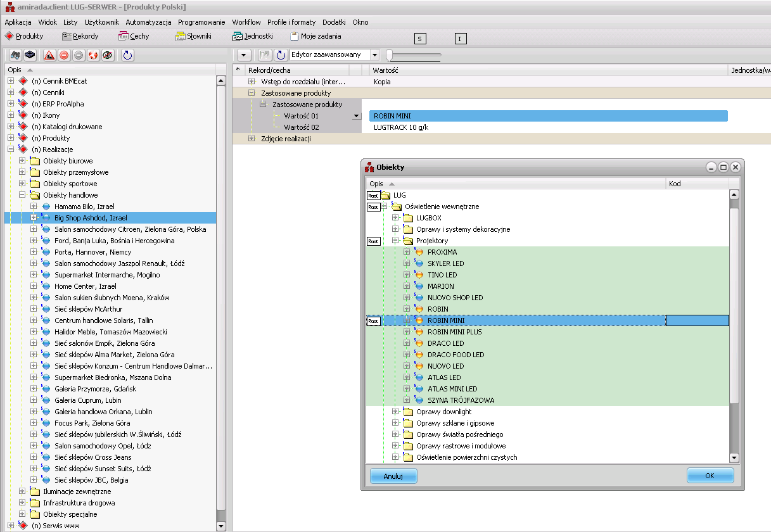Image resolution: width=771 pixels, height=532 pixels.
Task: Refresh the left tree panel
Action: pos(127,55)
